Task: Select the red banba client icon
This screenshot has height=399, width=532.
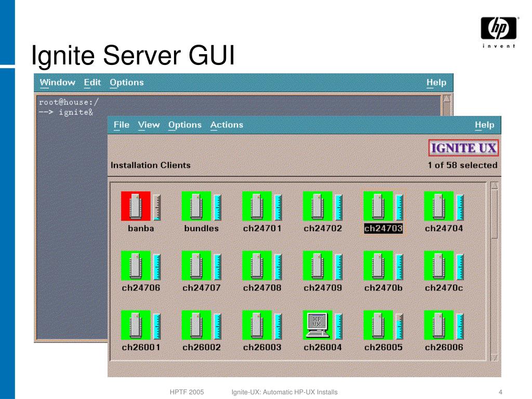Action: tap(136, 206)
